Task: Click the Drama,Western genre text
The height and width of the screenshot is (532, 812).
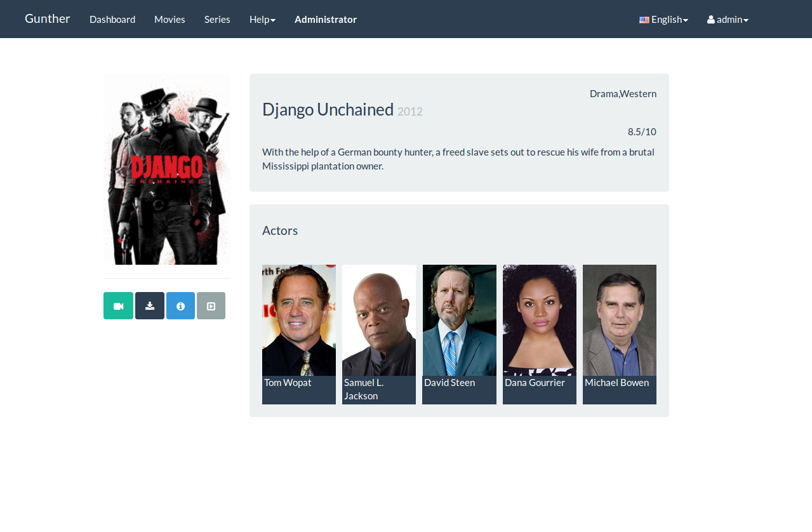Action: [x=623, y=94]
